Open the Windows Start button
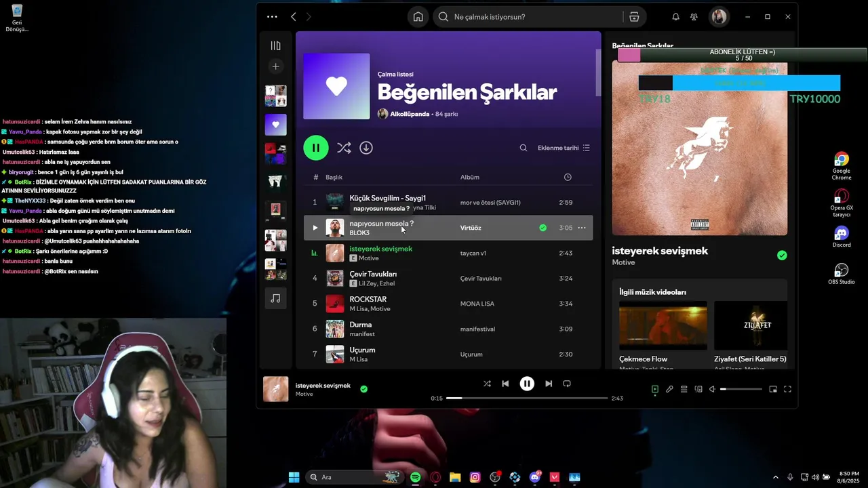The height and width of the screenshot is (488, 868). tap(294, 477)
